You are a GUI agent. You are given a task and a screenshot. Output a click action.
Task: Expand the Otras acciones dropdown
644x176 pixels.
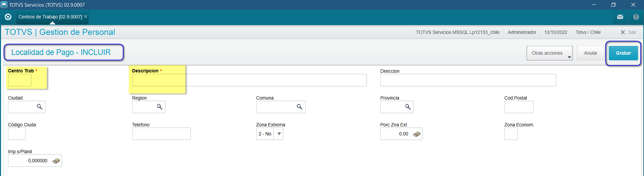549,53
